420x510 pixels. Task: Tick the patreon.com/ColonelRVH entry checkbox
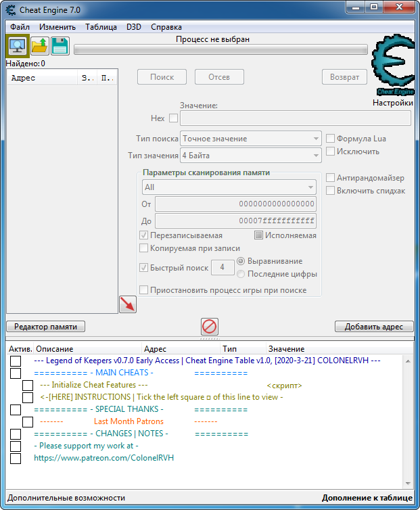16,459
